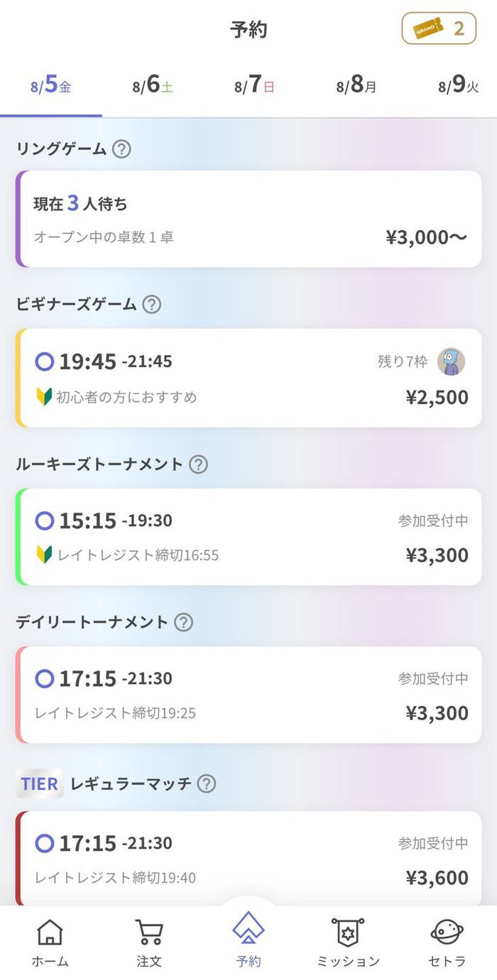The width and height of the screenshot is (497, 980).
Task: Tap the participant avatar on beginners game
Action: tap(451, 361)
